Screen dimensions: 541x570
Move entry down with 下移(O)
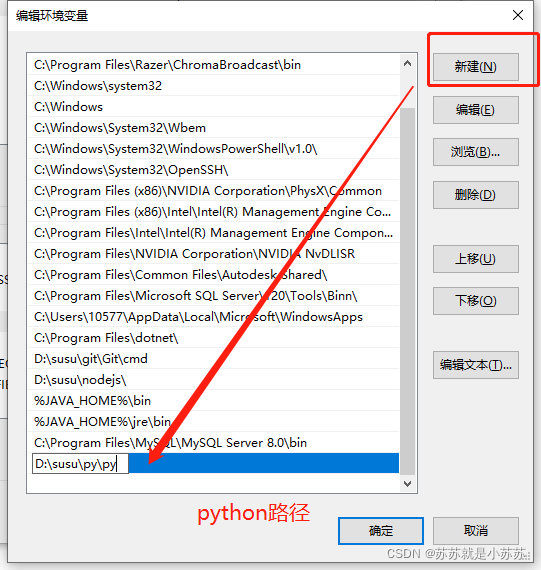pyautogui.click(x=476, y=301)
